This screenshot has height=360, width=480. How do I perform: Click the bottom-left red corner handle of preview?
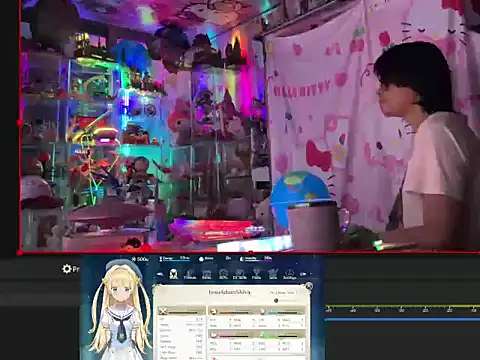click(19, 253)
